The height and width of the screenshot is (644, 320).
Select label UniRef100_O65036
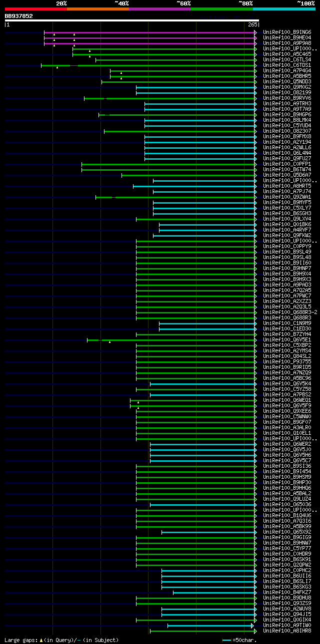[x=287, y=505]
